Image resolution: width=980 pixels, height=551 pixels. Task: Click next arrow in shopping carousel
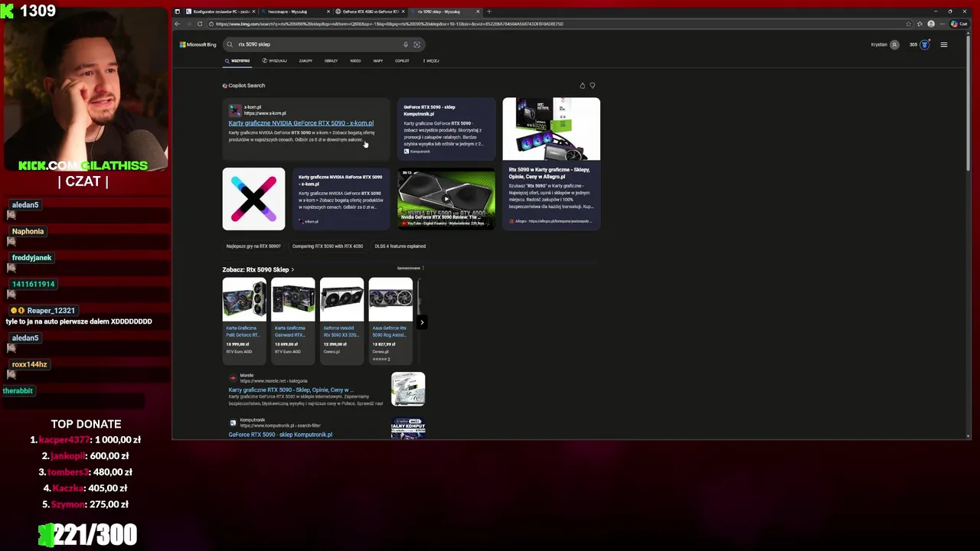422,322
